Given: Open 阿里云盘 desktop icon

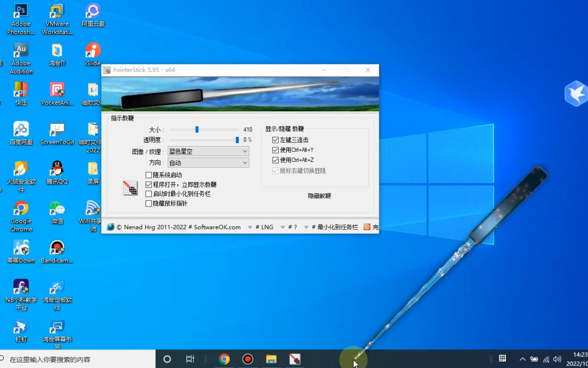Looking at the screenshot, I should 93,15.
